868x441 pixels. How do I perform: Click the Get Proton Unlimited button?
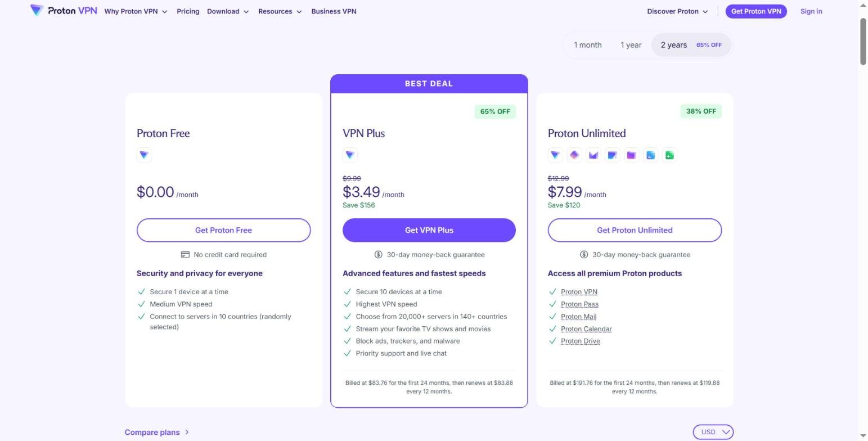tap(635, 230)
